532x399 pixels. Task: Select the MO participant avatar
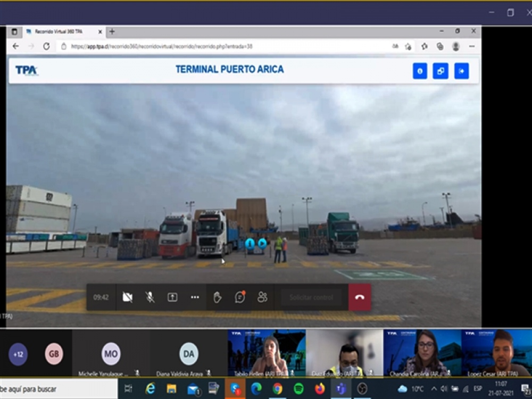pos(111,354)
